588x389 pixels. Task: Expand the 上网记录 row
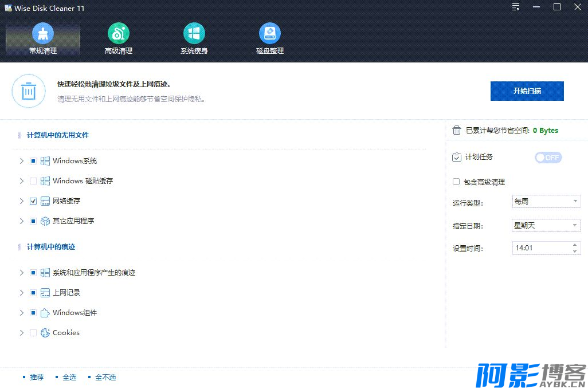tap(21, 293)
